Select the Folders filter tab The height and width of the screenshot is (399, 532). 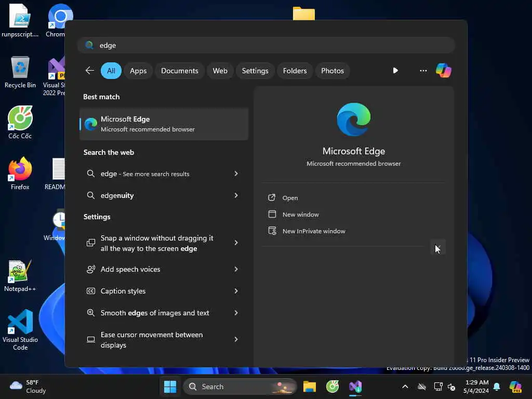coord(295,71)
